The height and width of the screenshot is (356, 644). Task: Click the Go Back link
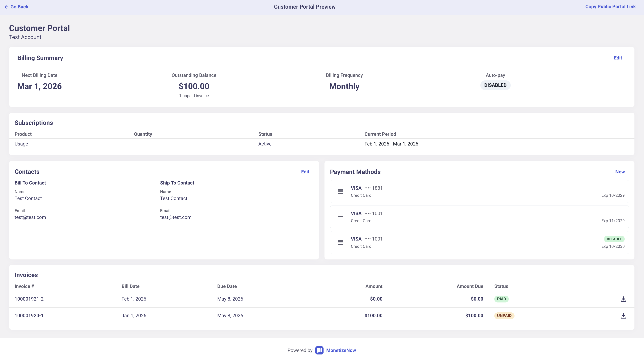[19, 7]
